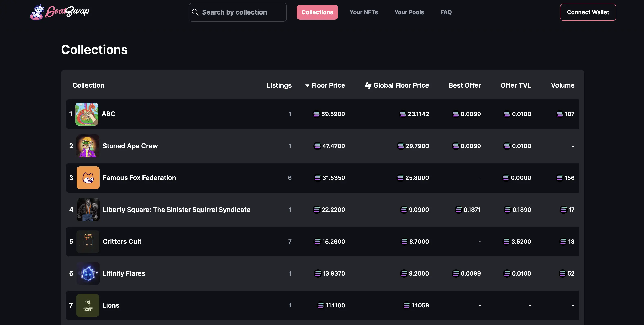644x325 pixels.
Task: Open the Your Pools tab
Action: [409, 12]
